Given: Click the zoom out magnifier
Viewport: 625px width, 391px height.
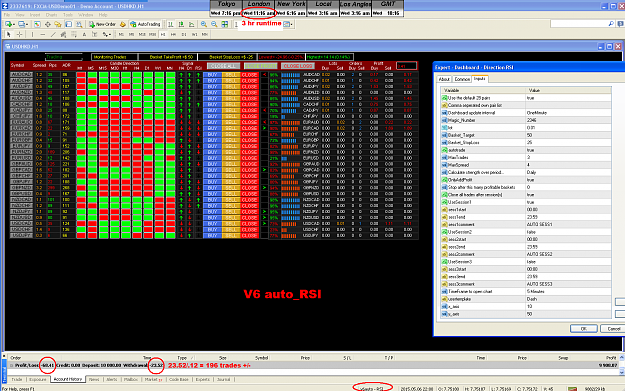Looking at the screenshot, I should [x=214, y=24].
